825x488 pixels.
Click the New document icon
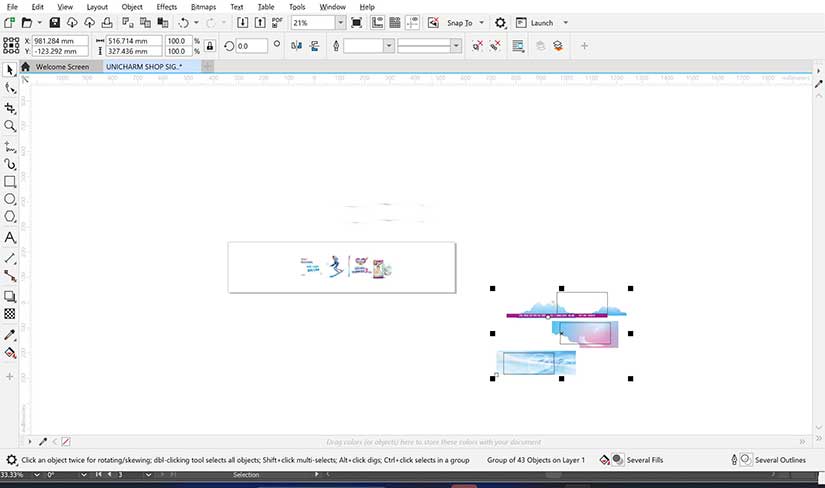[9, 23]
